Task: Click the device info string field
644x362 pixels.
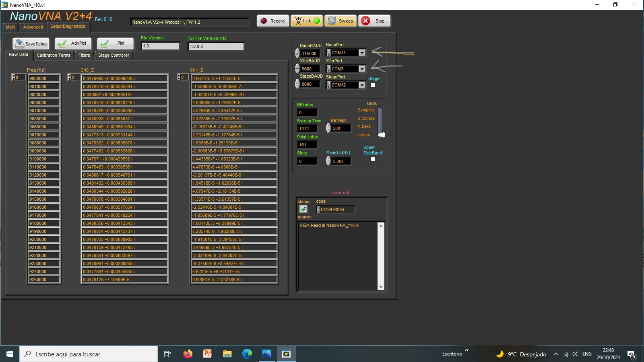Action: coord(190,22)
